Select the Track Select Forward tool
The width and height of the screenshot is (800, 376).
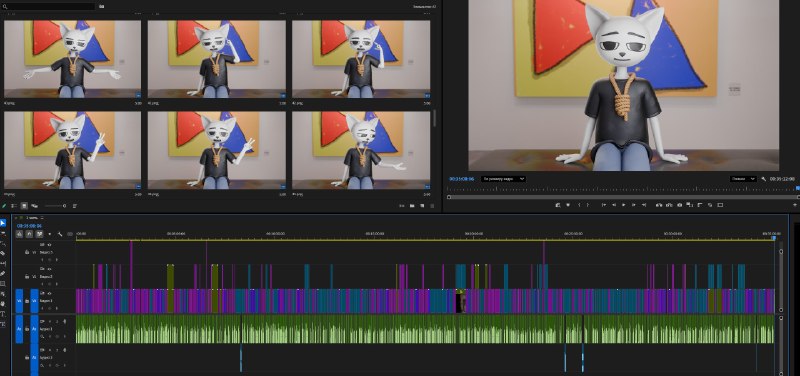pyautogui.click(x=4, y=234)
